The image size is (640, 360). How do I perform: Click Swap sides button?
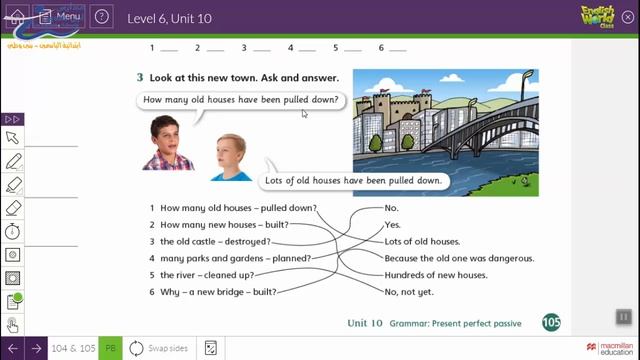[158, 349]
